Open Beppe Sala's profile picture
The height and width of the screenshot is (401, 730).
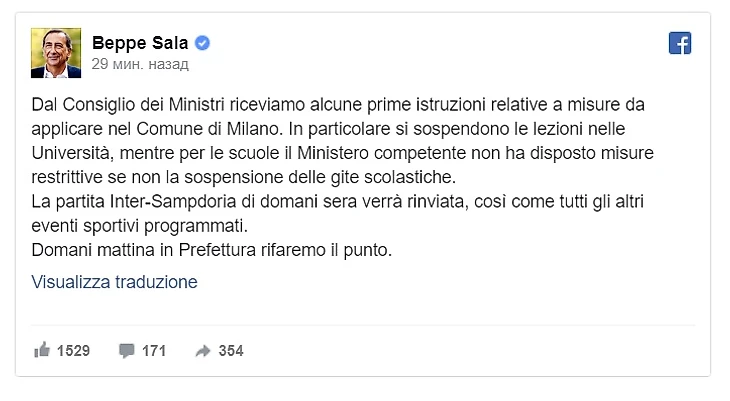[x=56, y=53]
